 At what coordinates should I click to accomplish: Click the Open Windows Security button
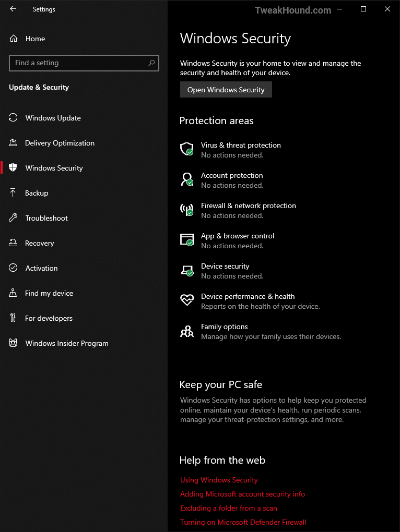[x=226, y=90]
